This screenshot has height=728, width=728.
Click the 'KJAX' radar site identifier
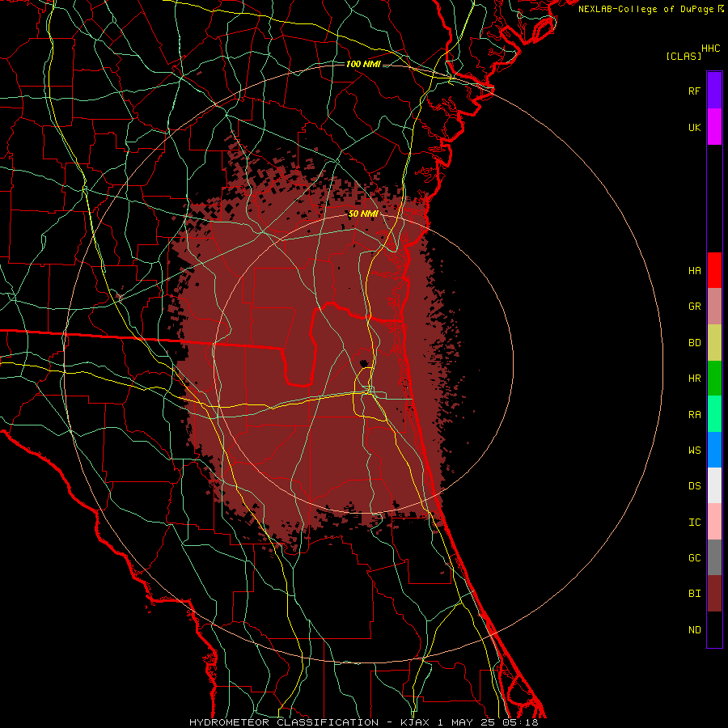tap(416, 722)
